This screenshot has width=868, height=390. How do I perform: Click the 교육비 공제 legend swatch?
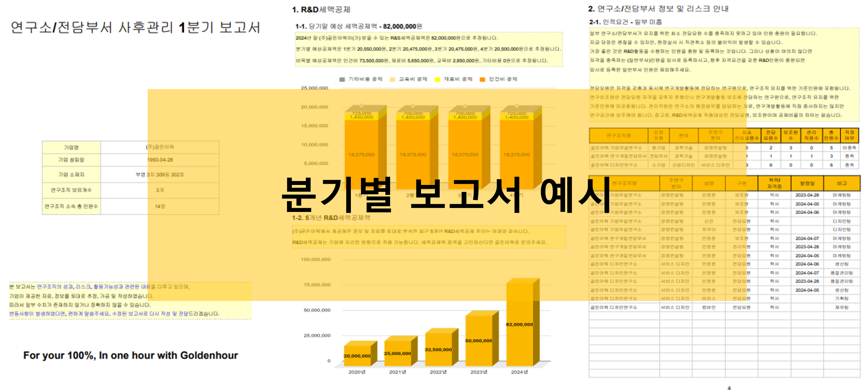392,79
